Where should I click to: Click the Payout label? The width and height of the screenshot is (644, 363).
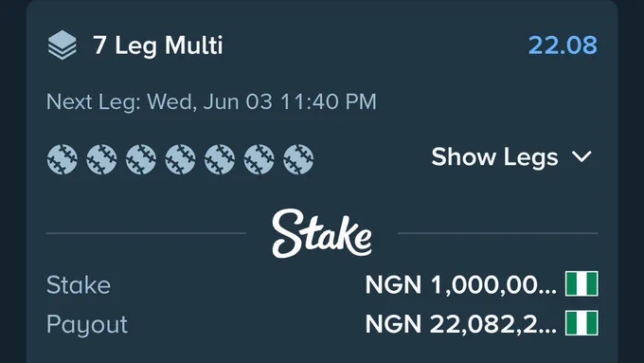click(x=87, y=325)
